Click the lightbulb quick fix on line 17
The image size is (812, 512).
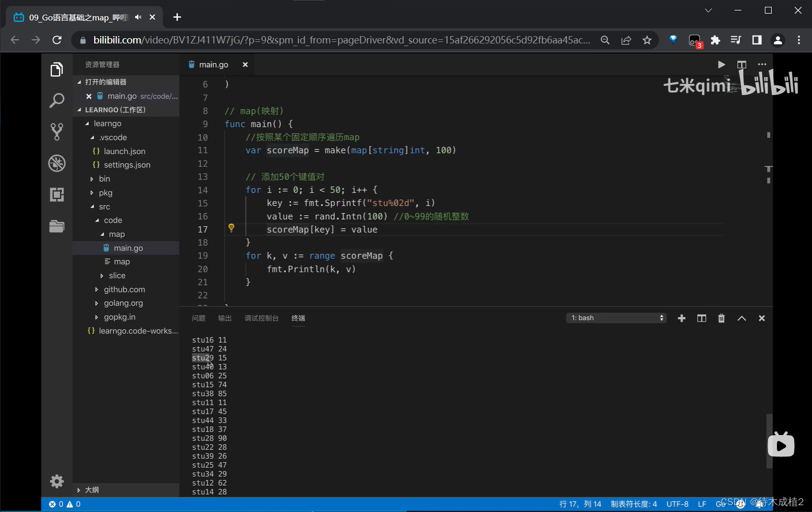click(231, 228)
